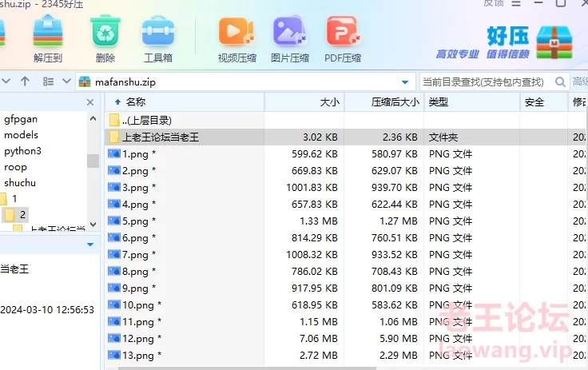This screenshot has width=588, height=370.
Task: Click the 2.29 MB compressed size cell
Action: pyautogui.click(x=398, y=356)
